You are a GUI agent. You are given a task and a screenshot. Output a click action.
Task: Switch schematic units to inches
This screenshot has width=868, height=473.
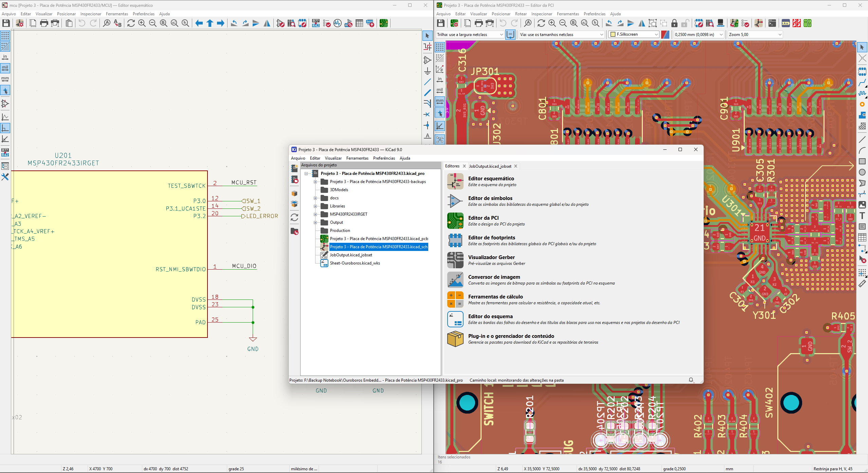[5, 57]
